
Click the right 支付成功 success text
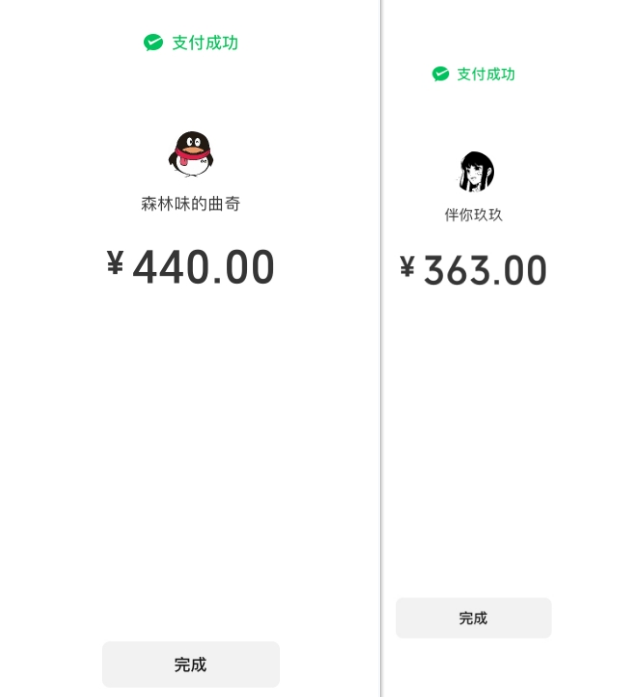click(x=486, y=74)
